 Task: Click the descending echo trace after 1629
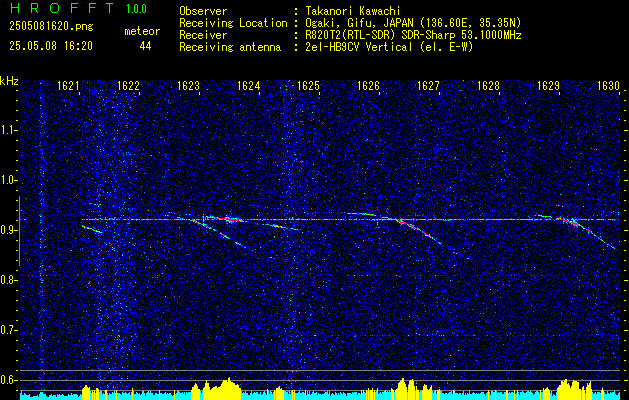[x=588, y=233]
